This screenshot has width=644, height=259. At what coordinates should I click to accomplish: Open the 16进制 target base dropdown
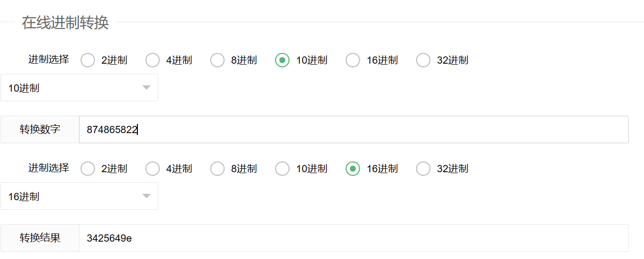72,196
